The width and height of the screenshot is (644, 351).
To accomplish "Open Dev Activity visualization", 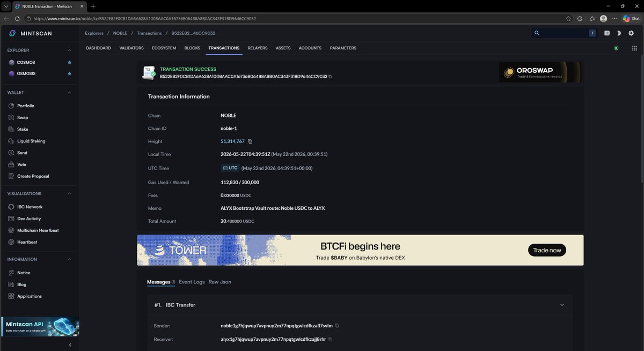I will 29,218.
